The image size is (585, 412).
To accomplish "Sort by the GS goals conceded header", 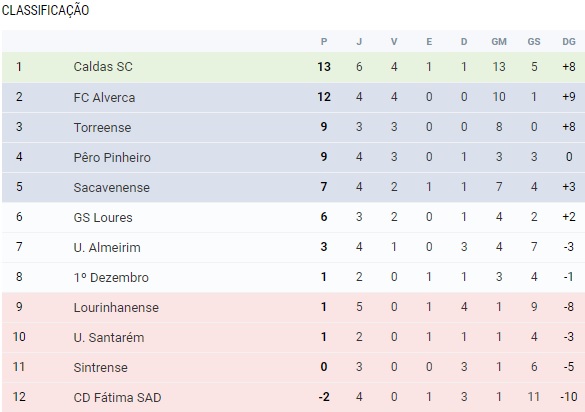I will coord(534,41).
